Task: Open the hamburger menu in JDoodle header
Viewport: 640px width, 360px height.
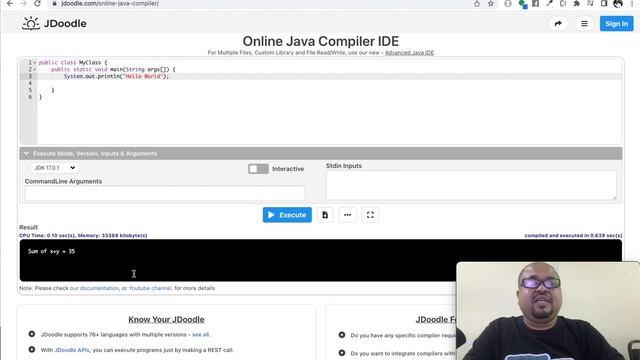Action: pos(584,24)
